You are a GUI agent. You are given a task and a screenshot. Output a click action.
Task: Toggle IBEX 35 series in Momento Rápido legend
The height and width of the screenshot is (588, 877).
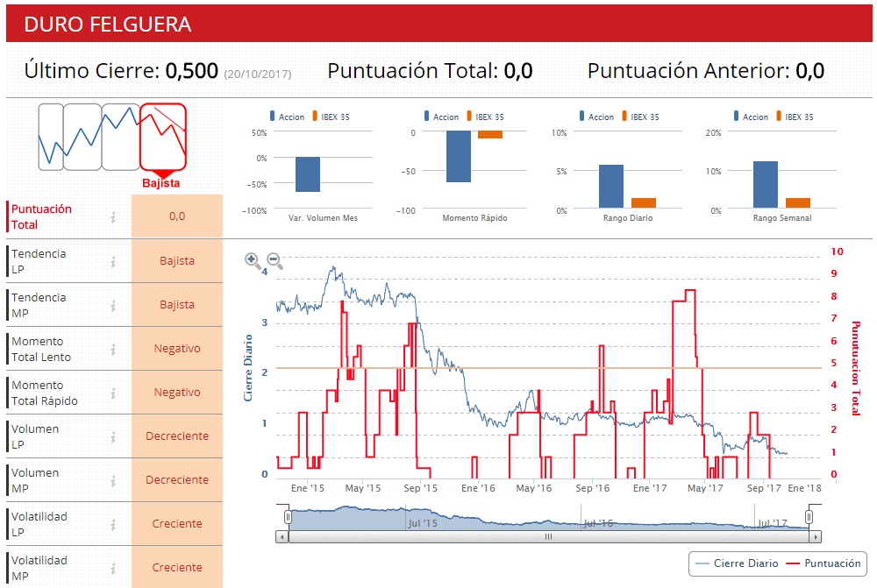[x=486, y=117]
